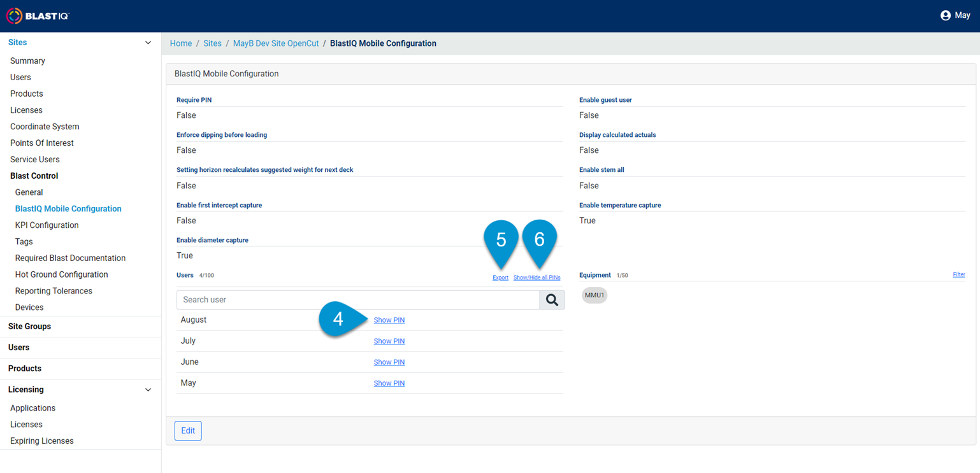Select Coordinate System in sidebar
The width and height of the screenshot is (980, 473).
click(45, 127)
